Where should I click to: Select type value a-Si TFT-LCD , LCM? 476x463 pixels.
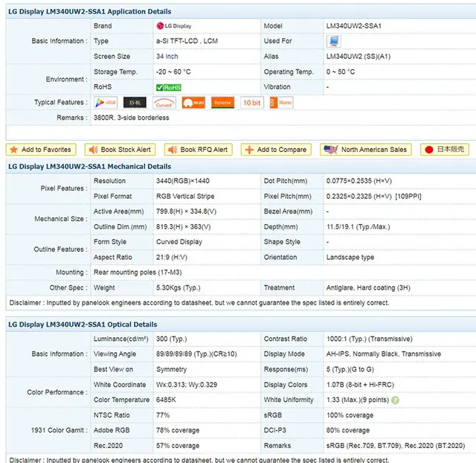(x=187, y=41)
